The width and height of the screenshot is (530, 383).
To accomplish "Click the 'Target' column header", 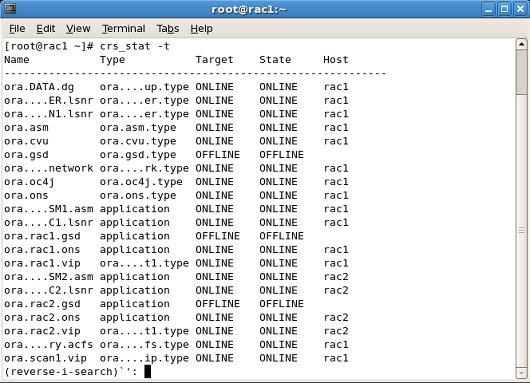I will click(x=214, y=59).
